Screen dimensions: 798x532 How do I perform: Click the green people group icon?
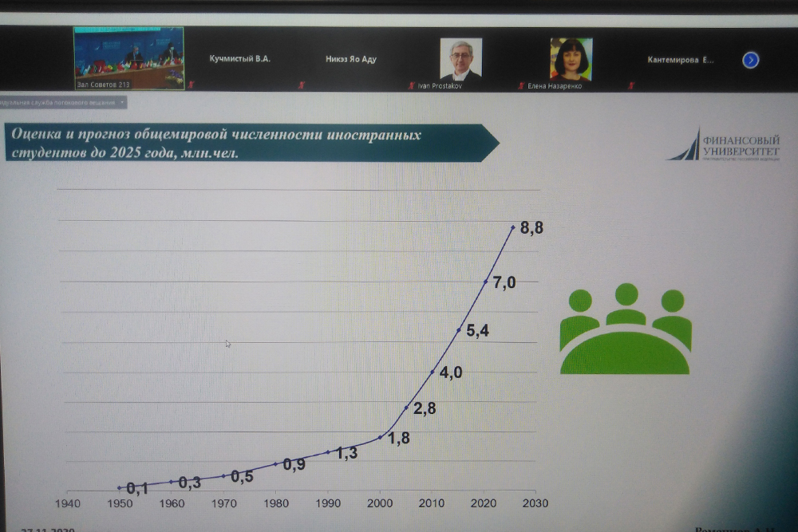click(626, 329)
